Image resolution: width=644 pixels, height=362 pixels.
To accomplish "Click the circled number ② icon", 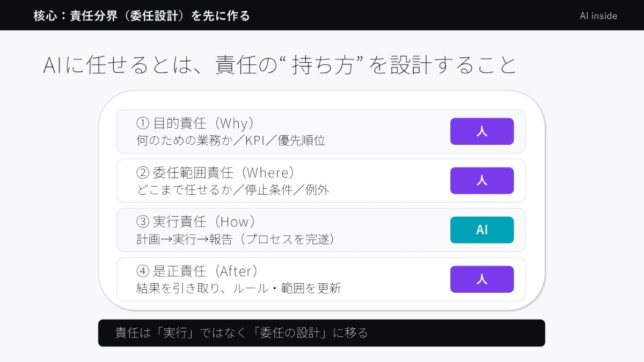I will pos(142,173).
